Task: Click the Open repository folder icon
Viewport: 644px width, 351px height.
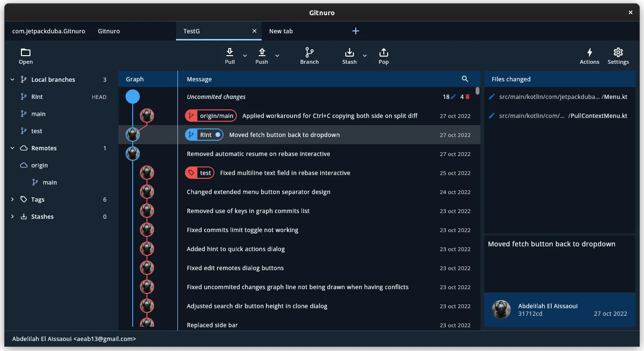Action: click(25, 52)
